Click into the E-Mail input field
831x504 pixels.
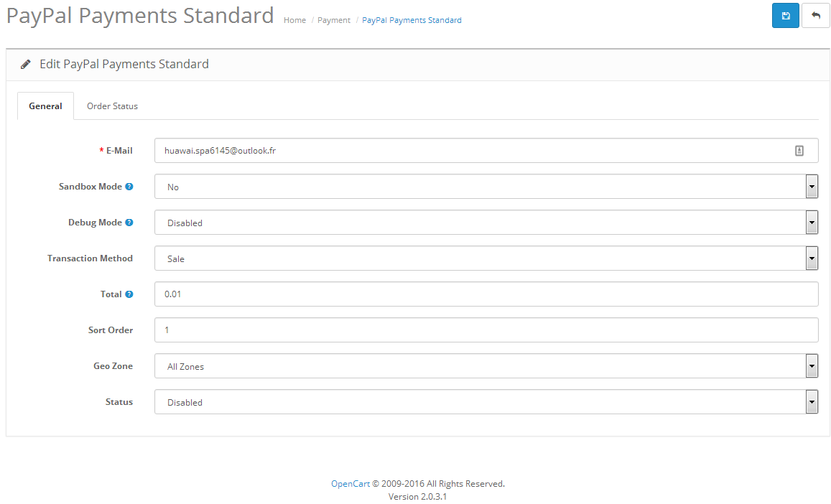click(x=486, y=151)
